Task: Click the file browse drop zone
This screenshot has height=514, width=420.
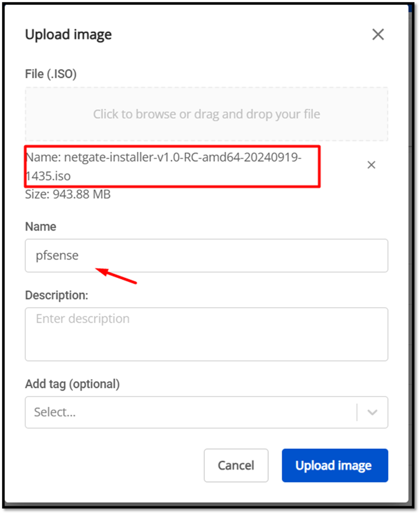Action: 206,114
